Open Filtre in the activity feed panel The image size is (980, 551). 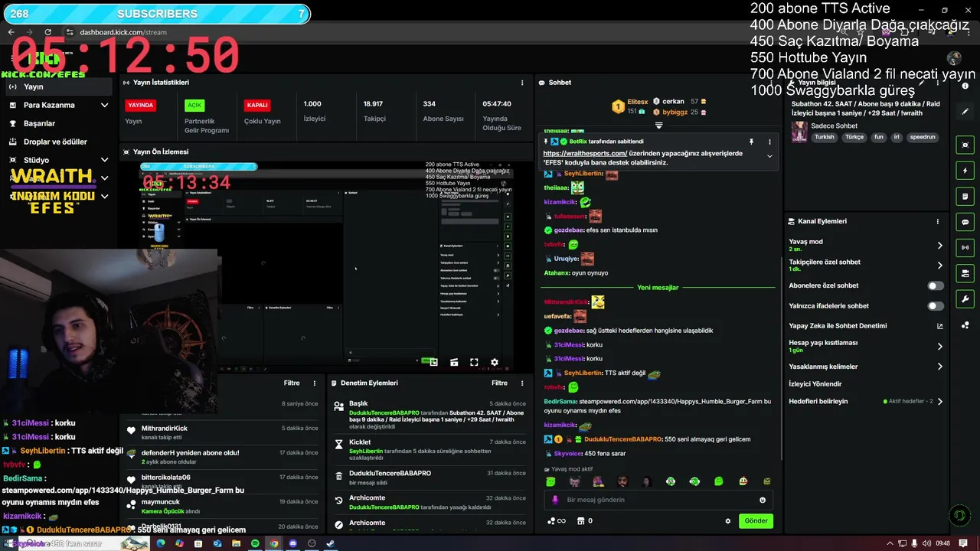click(292, 383)
